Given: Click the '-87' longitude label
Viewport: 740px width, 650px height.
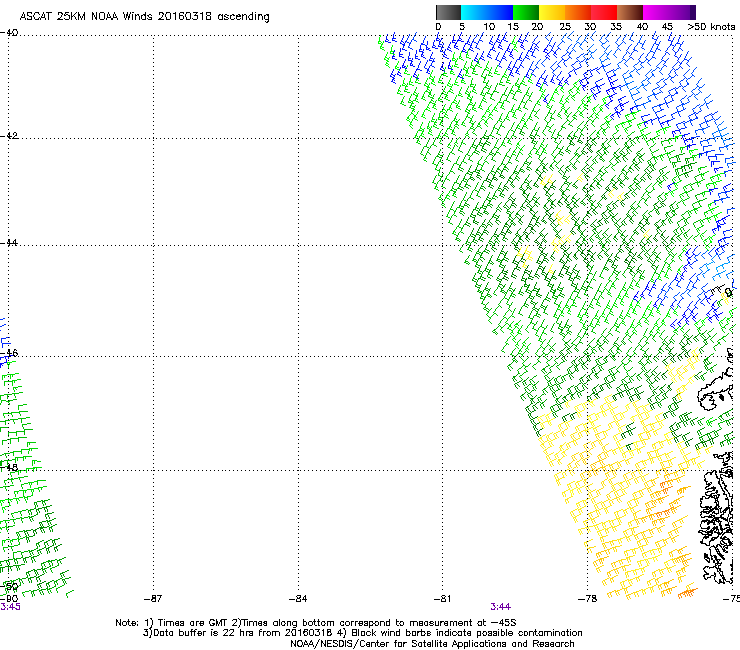Looking at the screenshot, I should 153,599.
